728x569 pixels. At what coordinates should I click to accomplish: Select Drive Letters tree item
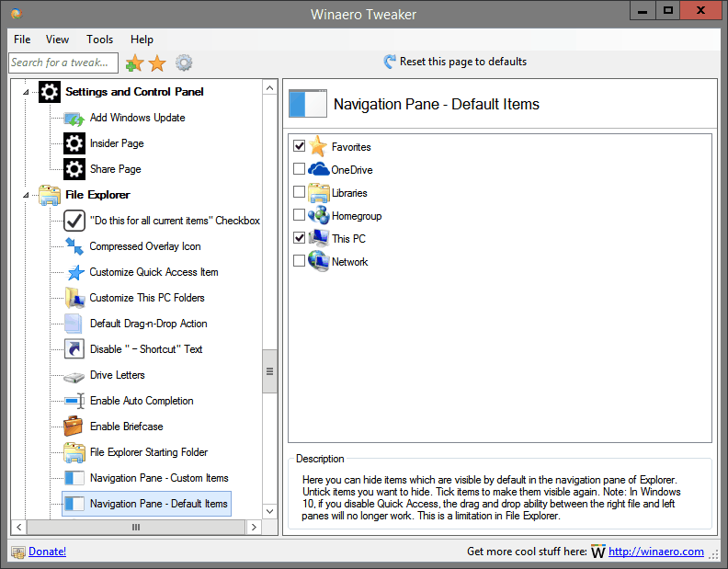click(x=117, y=375)
